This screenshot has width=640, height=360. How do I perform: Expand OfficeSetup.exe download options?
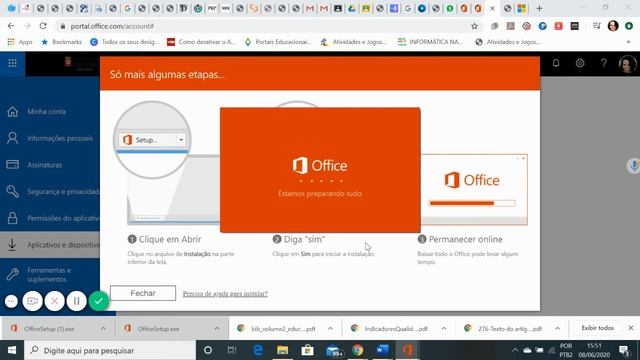[x=217, y=328]
